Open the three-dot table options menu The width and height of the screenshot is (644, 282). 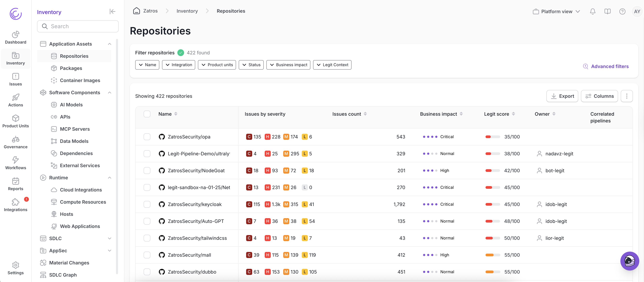coord(626,96)
